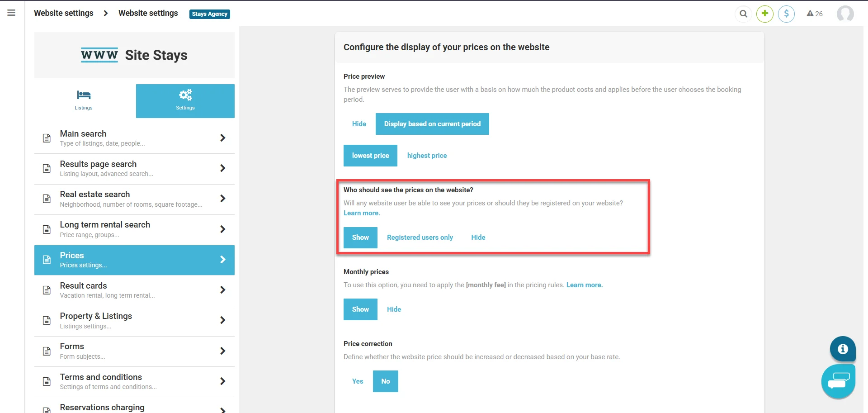This screenshot has width=868, height=413.
Task: Open the dollar sign icon
Action: click(787, 14)
